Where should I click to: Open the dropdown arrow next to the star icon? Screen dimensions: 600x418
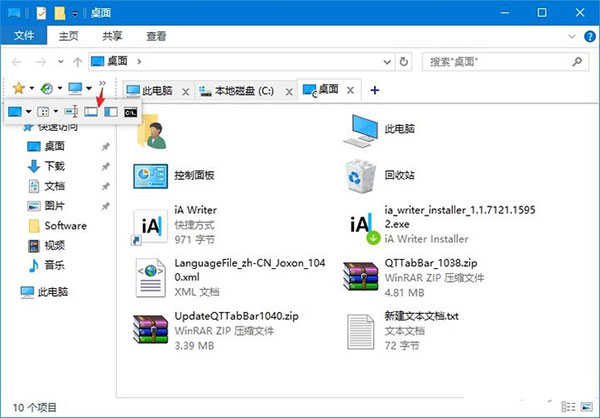[x=32, y=90]
